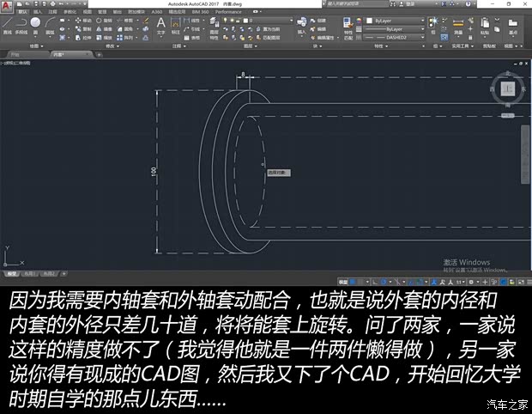Image resolution: width=532 pixels, height=414 pixels.
Task: Switch to the Insert (插入) ribbon tab
Action: (x=38, y=12)
